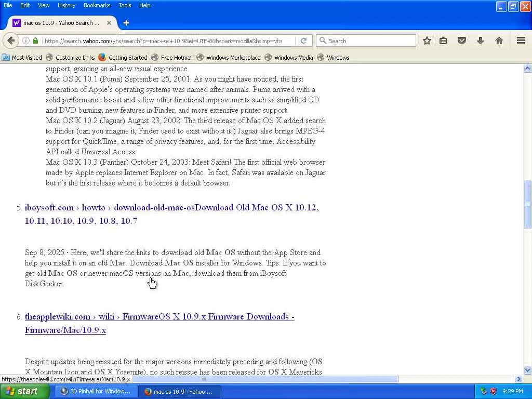This screenshot has height=399, width=532.
Task: Click the green secure connection padlock
Action: pyautogui.click(x=35, y=41)
